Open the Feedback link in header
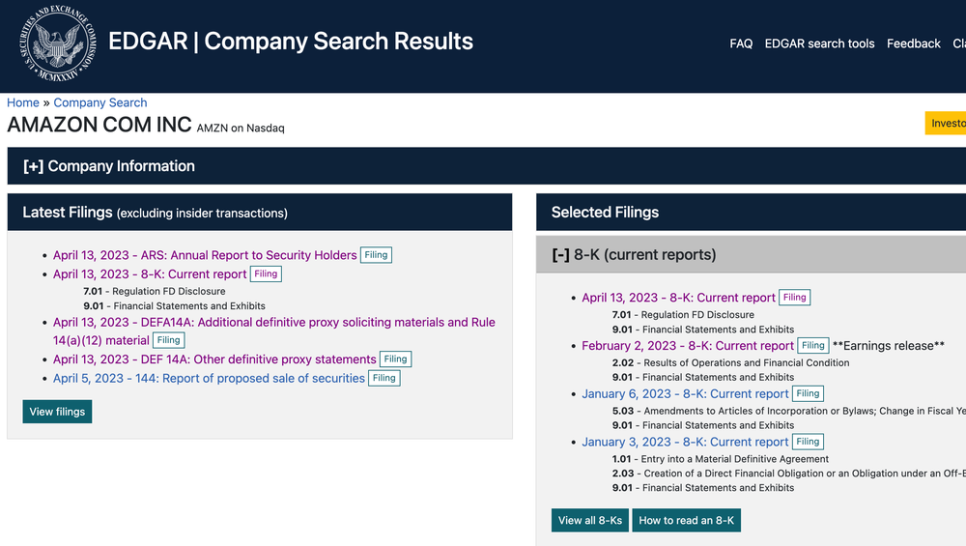 [x=913, y=44]
